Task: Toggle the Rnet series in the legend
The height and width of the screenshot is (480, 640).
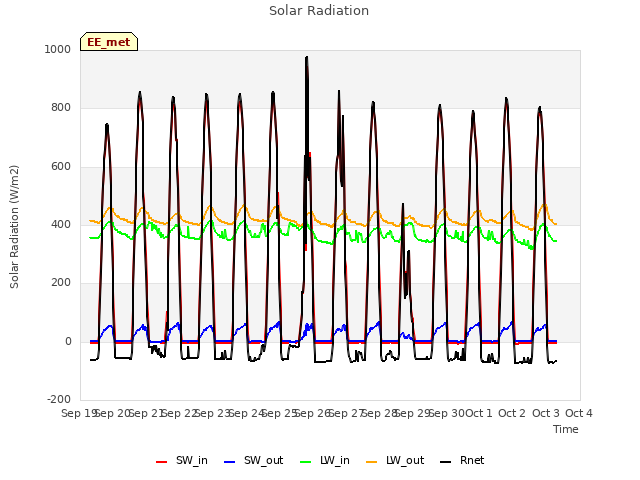Action: (462, 461)
